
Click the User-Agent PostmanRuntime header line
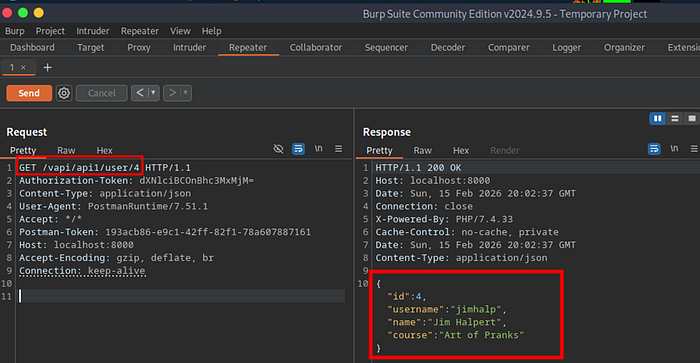[x=113, y=206]
